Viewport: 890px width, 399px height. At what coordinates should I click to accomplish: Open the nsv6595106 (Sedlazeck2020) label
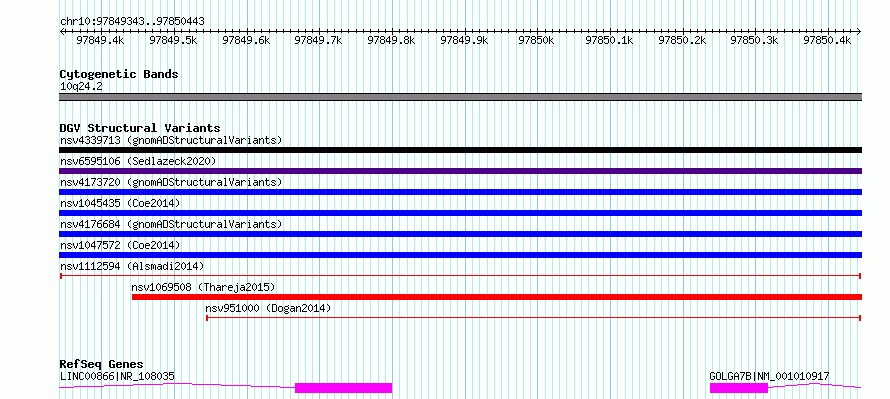(x=138, y=161)
